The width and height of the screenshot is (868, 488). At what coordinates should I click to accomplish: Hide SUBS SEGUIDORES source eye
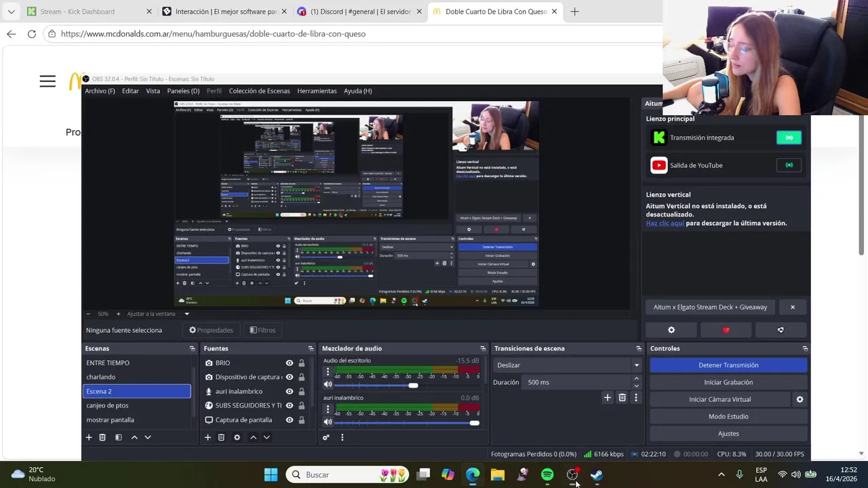pyautogui.click(x=290, y=405)
